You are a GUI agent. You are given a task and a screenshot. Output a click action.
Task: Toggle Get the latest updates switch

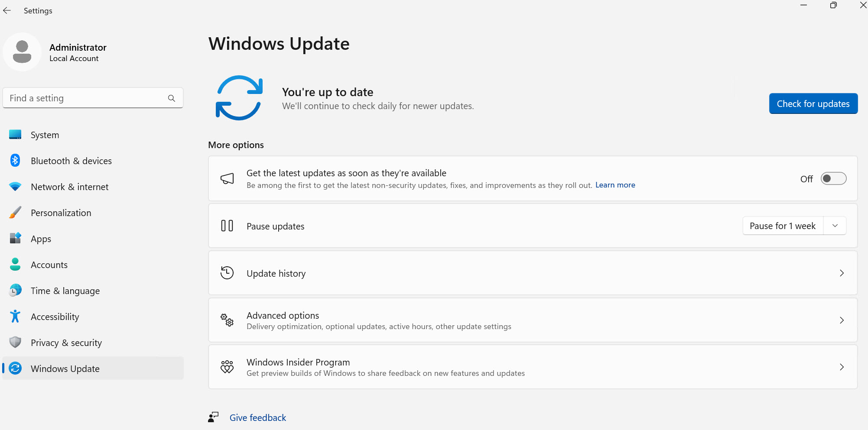click(833, 179)
